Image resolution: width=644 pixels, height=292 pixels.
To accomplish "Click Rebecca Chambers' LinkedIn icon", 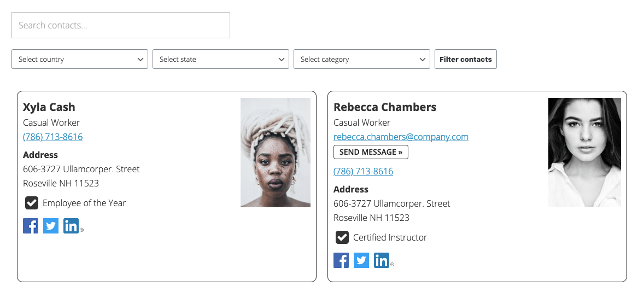I will [382, 260].
